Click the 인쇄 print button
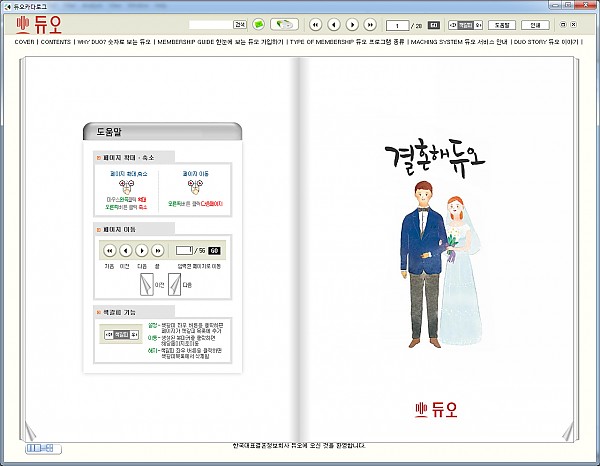Screen dimensions: 600x466 535,25
